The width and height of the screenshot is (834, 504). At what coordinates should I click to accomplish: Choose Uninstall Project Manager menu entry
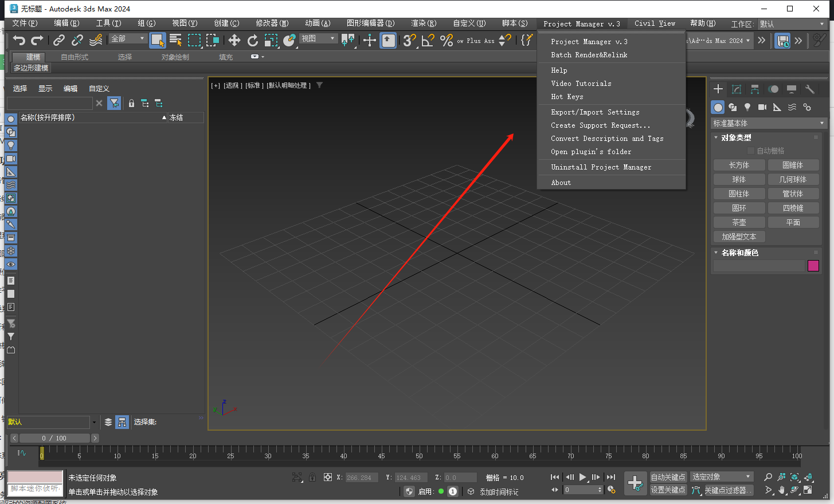click(601, 167)
